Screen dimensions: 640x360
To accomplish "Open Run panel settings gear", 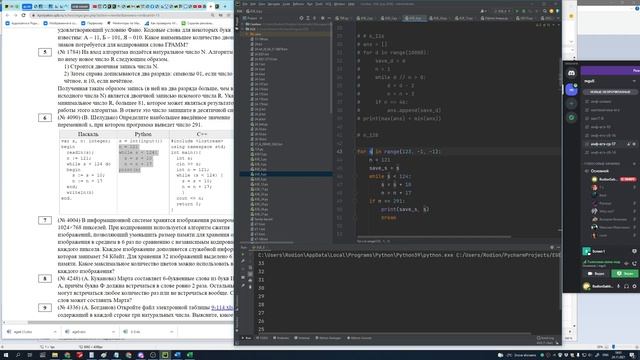I will click(552, 247).
